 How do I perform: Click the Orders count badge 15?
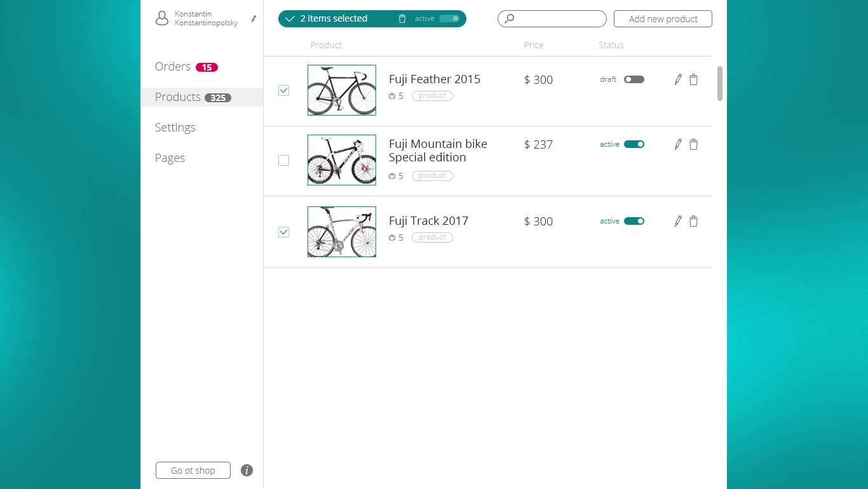pos(207,67)
